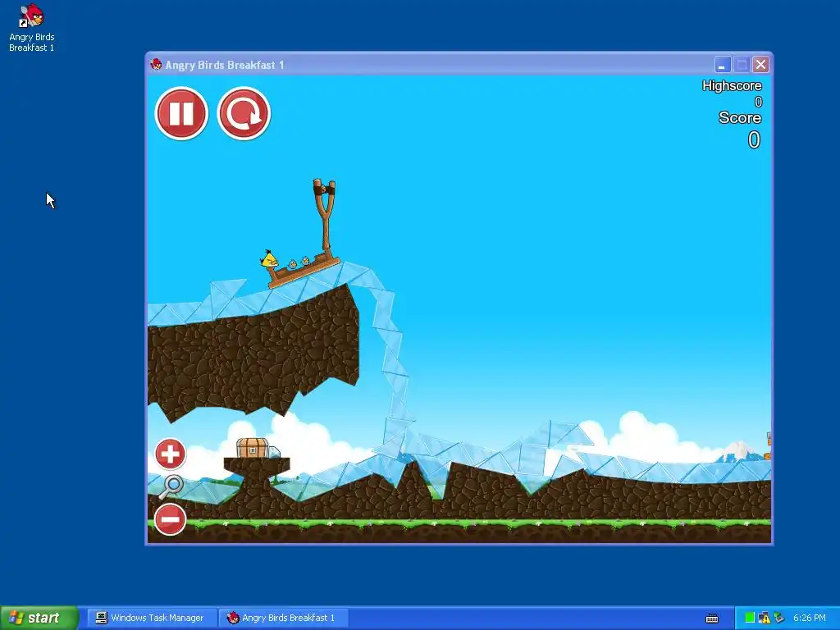Click the warning shield tray icon

tap(764, 618)
